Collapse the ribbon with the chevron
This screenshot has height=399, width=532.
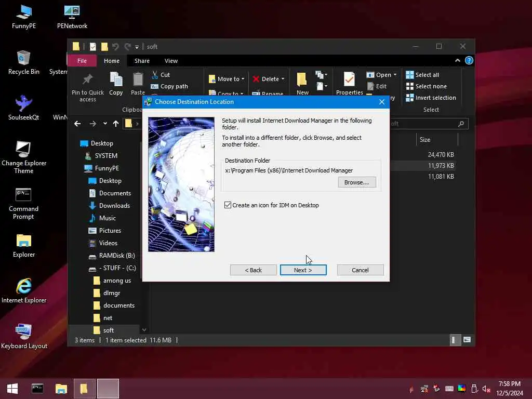pos(458,60)
